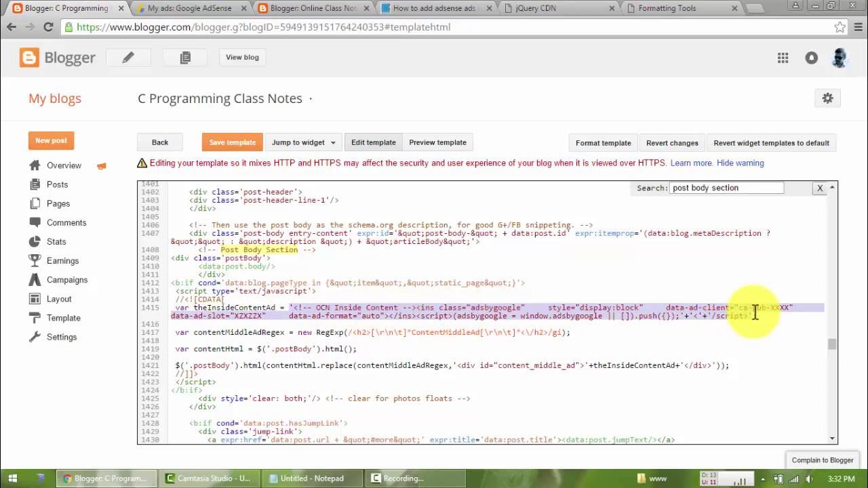
Task: Click the Complain to Blogger button
Action: click(823, 460)
